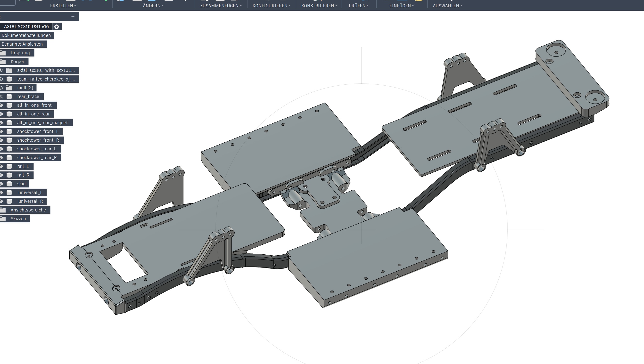Screen dimensions: 644x364
Task: Click the Ursprung folder icon
Action: pyautogui.click(x=3, y=53)
